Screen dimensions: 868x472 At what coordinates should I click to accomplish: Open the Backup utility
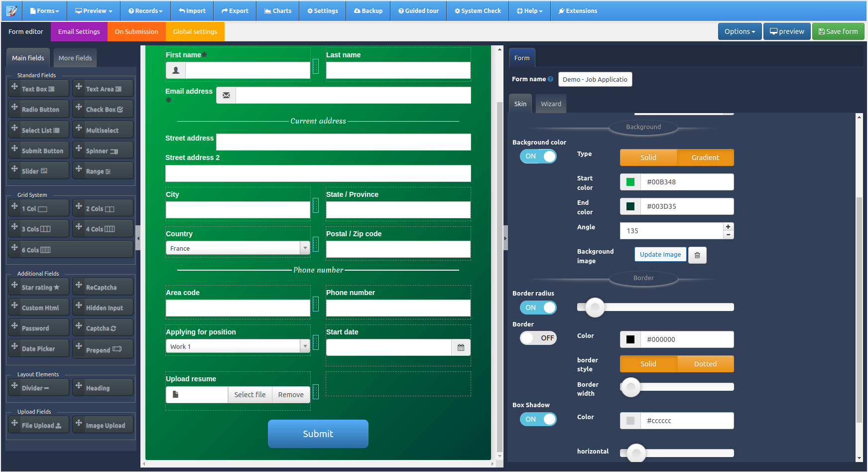coord(368,10)
